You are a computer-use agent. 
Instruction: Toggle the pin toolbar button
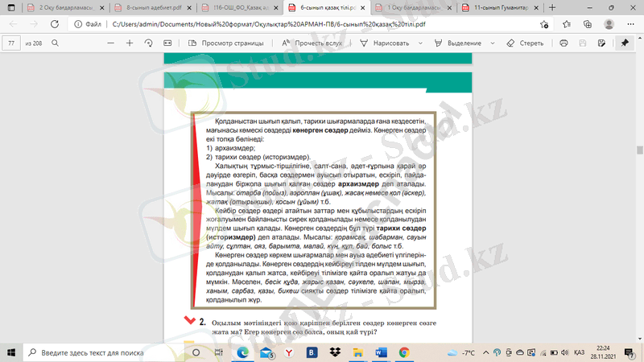[624, 43]
